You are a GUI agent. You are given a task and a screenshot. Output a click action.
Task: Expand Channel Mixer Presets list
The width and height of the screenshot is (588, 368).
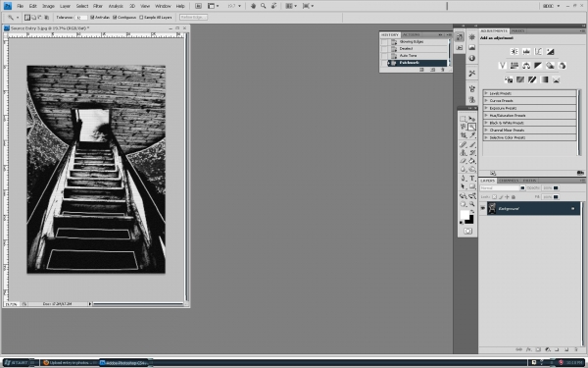point(486,130)
